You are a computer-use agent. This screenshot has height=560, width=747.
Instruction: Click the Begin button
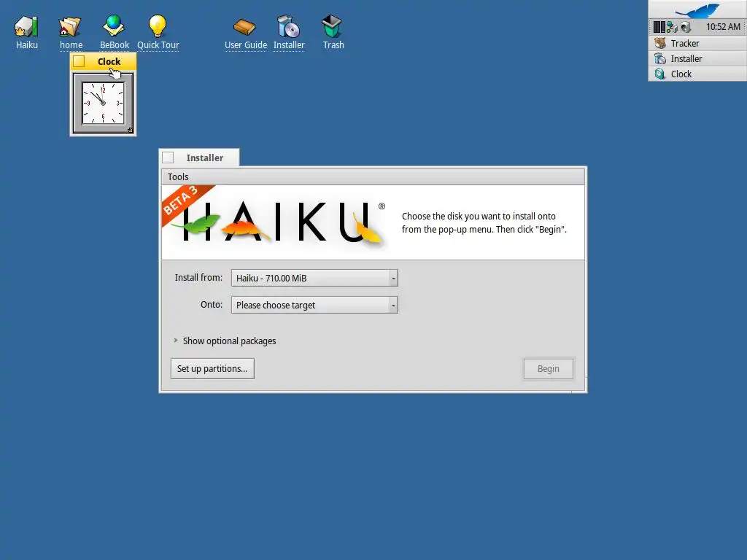(x=549, y=369)
